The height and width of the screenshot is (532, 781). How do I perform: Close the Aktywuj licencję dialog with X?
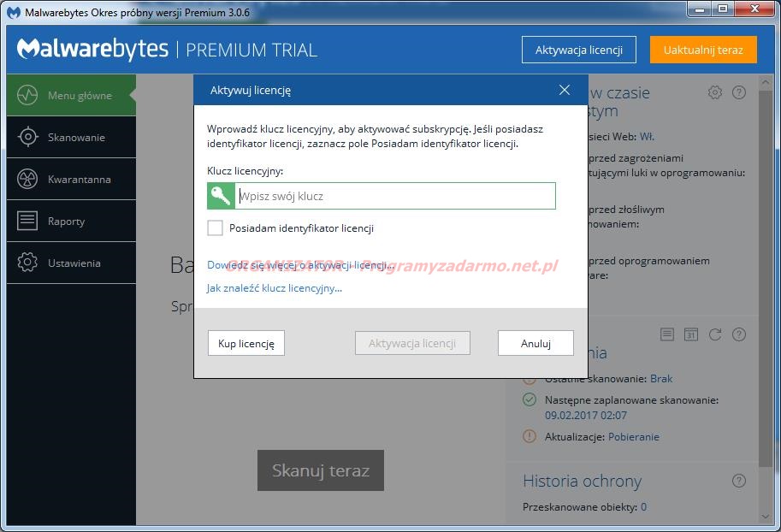(564, 90)
